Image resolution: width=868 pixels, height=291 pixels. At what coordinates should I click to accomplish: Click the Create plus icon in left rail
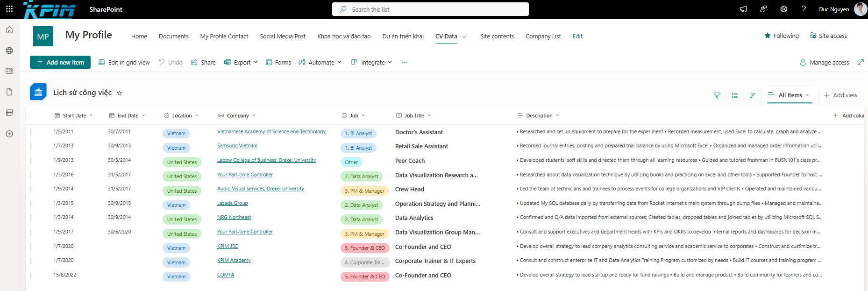9,134
